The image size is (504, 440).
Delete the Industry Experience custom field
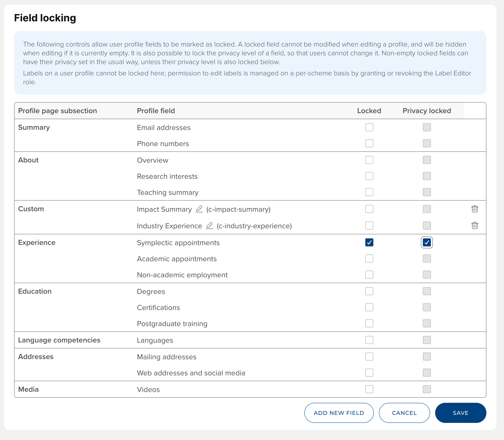pos(475,226)
